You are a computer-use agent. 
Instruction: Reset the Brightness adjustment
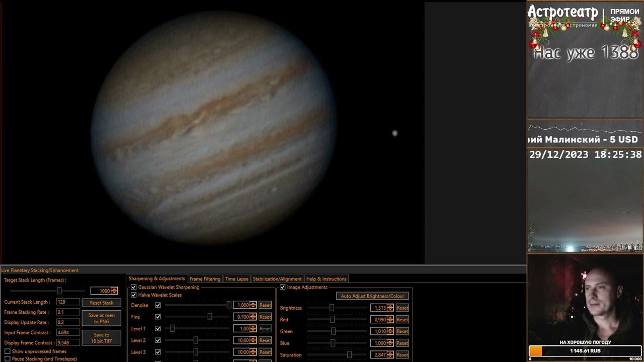(x=402, y=308)
